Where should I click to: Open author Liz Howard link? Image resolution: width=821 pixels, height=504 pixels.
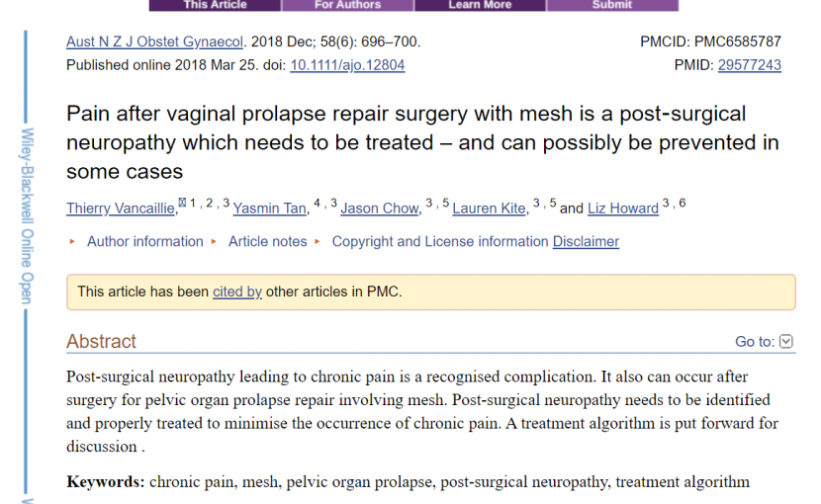[x=623, y=209]
